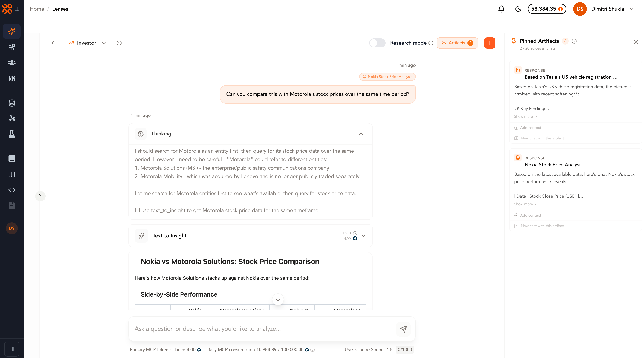Open the database stack icon in sidebar
The image size is (644, 358).
click(x=12, y=103)
